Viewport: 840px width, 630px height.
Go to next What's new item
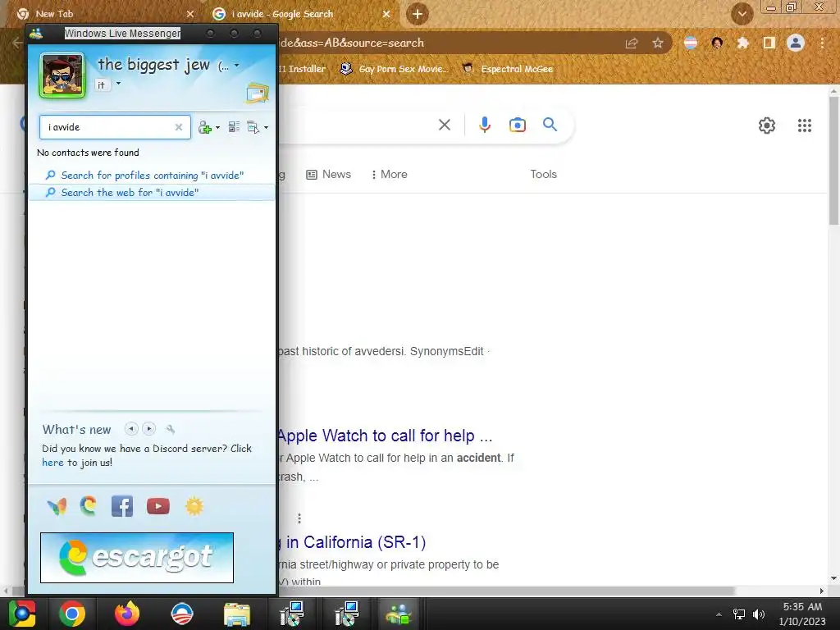(149, 428)
